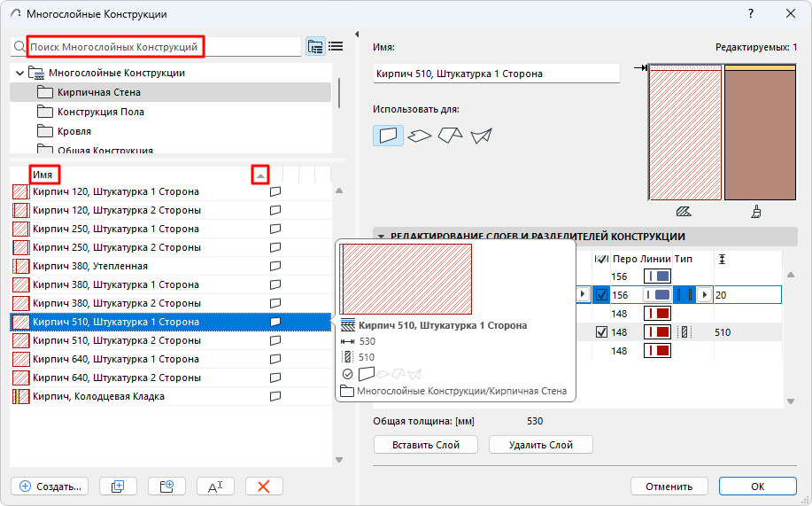This screenshot has width=812, height=506.
Task: Click the thickness value 20 cell
Action: tap(747, 295)
